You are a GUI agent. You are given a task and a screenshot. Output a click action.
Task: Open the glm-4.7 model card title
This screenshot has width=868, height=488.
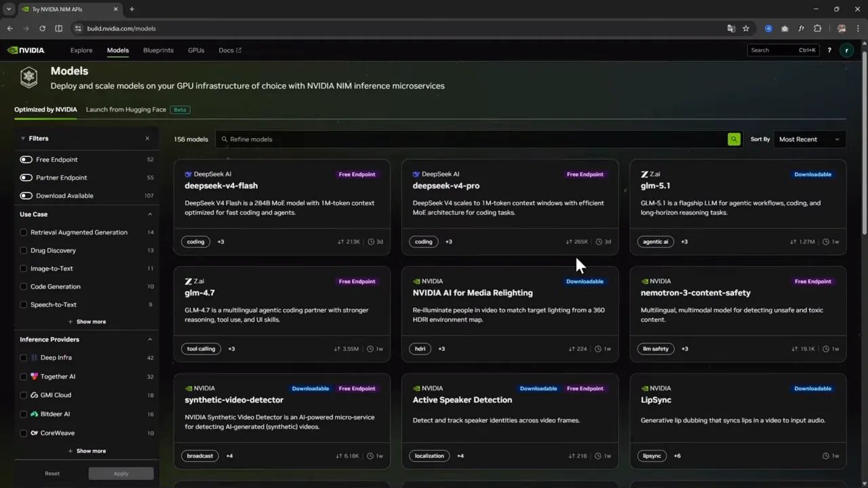[x=200, y=293]
